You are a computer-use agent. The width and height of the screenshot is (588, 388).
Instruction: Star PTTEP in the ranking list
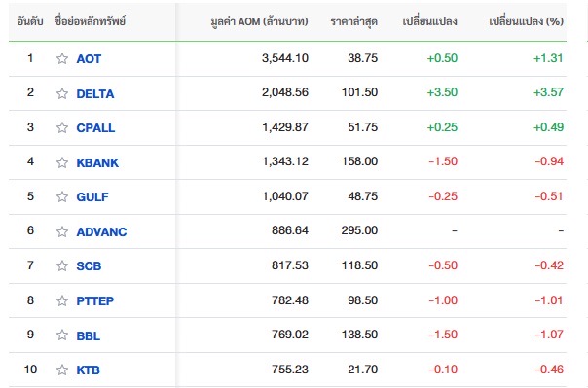pyautogui.click(x=62, y=300)
